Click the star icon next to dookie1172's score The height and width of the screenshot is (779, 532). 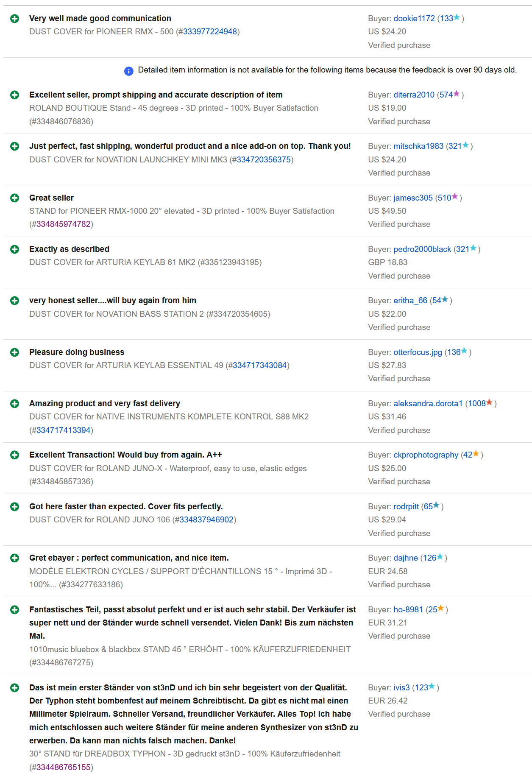tap(457, 17)
